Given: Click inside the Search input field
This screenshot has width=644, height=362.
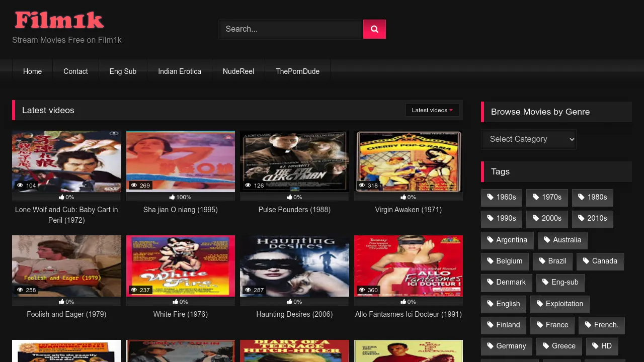Looking at the screenshot, I should [x=290, y=29].
